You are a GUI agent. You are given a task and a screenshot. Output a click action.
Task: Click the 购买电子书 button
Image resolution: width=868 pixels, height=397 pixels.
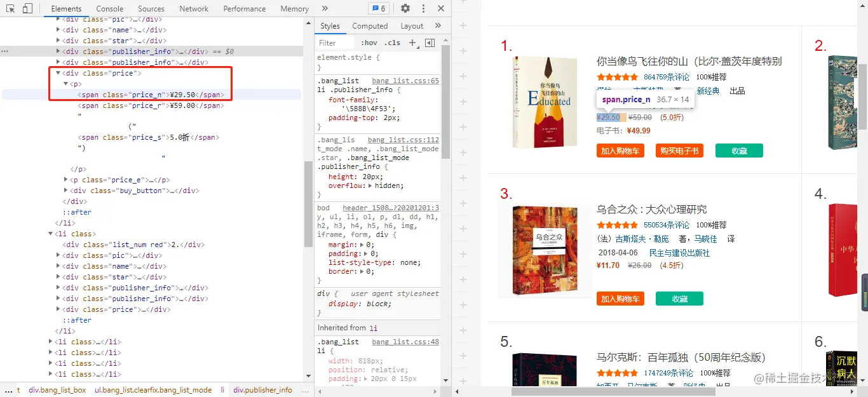(x=679, y=151)
